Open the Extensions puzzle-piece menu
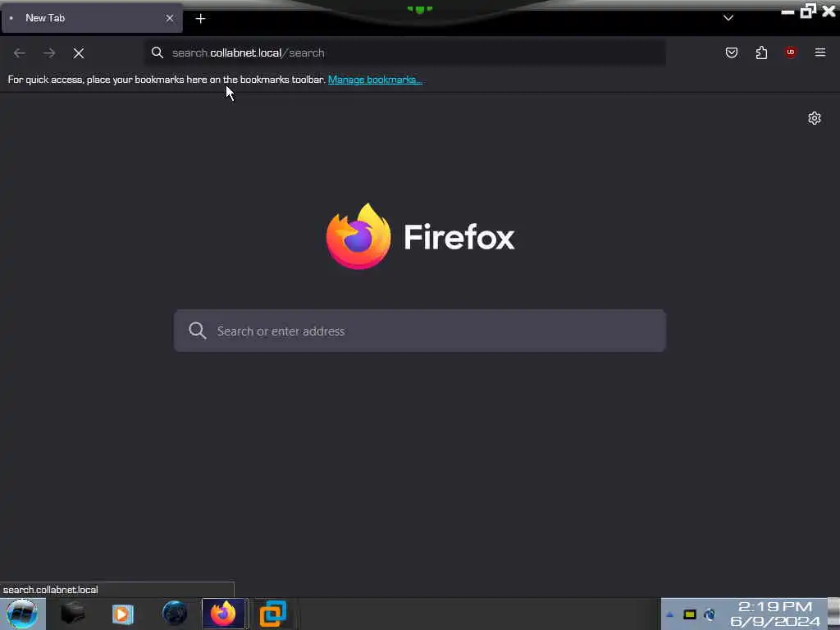The image size is (840, 630). pos(761,52)
